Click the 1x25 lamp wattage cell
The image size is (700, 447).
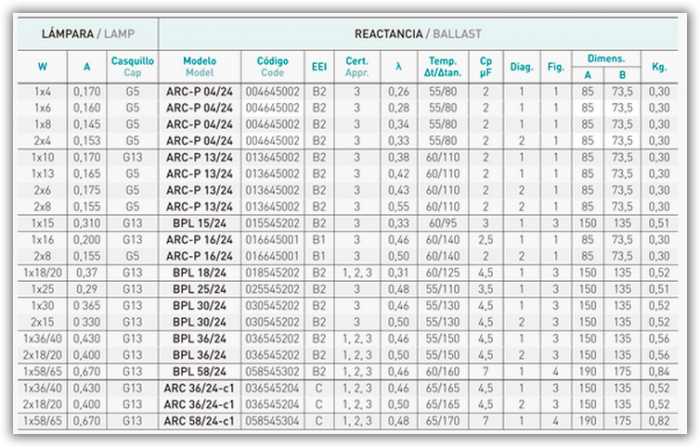41,288
